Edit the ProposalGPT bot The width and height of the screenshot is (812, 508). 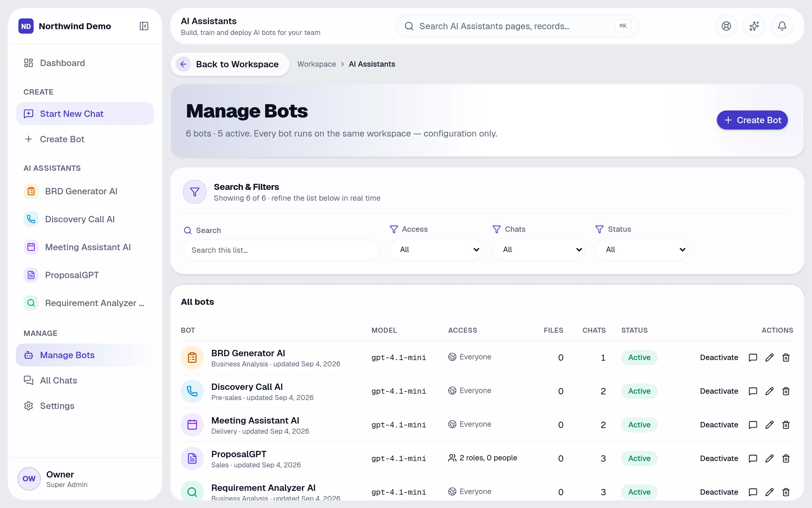(x=769, y=458)
